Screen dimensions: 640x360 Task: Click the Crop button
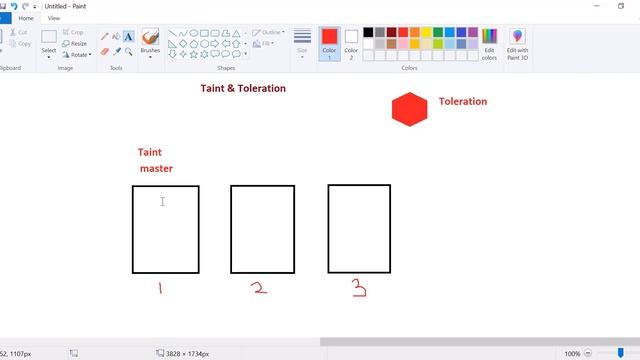pos(73,32)
